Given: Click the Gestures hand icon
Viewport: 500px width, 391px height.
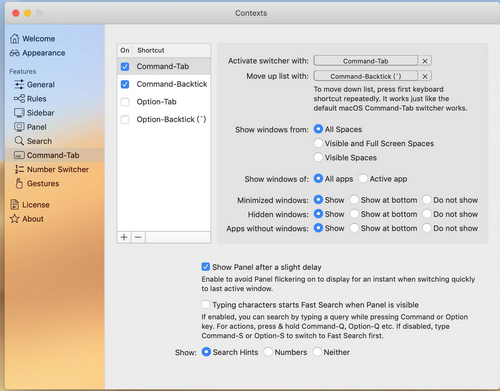Looking at the screenshot, I should pos(19,183).
